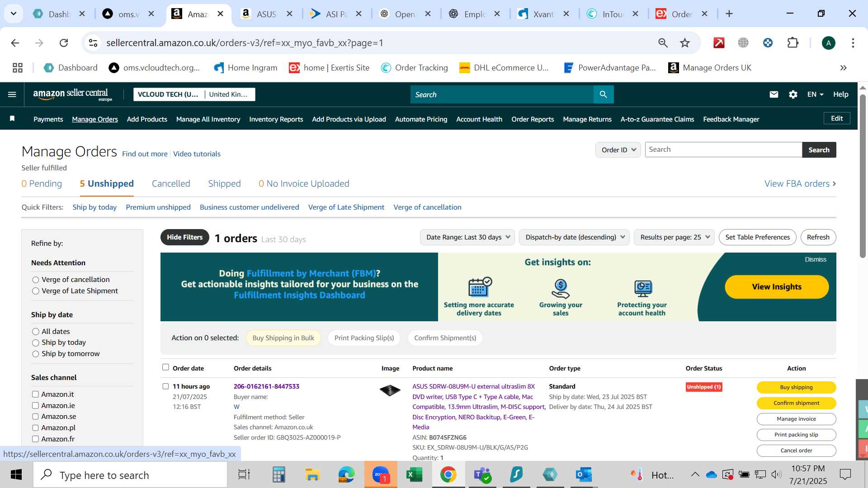
Task: Click Print packing slip button
Action: [x=796, y=435]
